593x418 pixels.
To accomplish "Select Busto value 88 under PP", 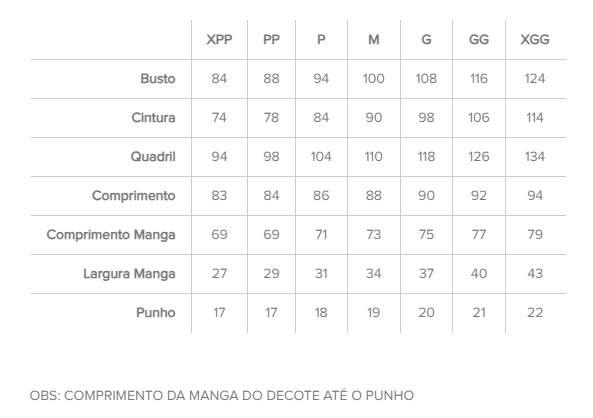I will (271, 79).
